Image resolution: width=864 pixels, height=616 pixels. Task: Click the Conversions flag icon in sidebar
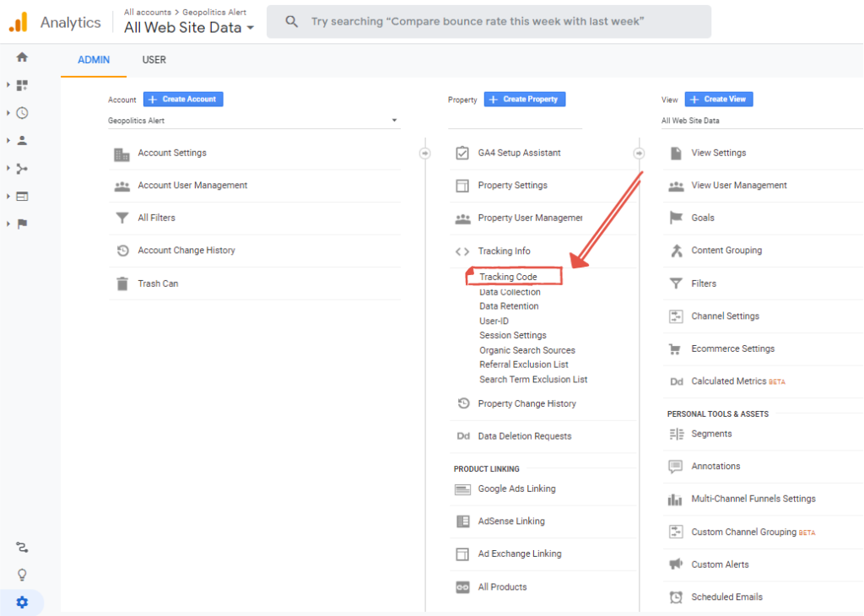click(x=22, y=224)
